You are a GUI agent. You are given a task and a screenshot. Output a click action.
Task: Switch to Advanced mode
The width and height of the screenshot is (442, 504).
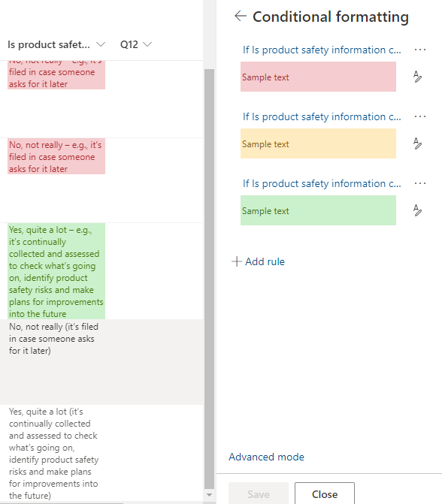point(266,457)
